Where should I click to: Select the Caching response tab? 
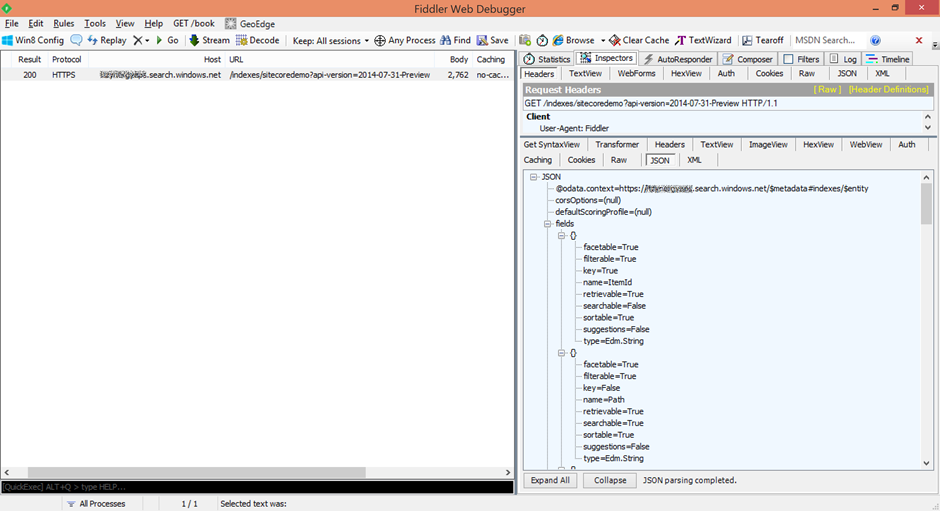[538, 160]
